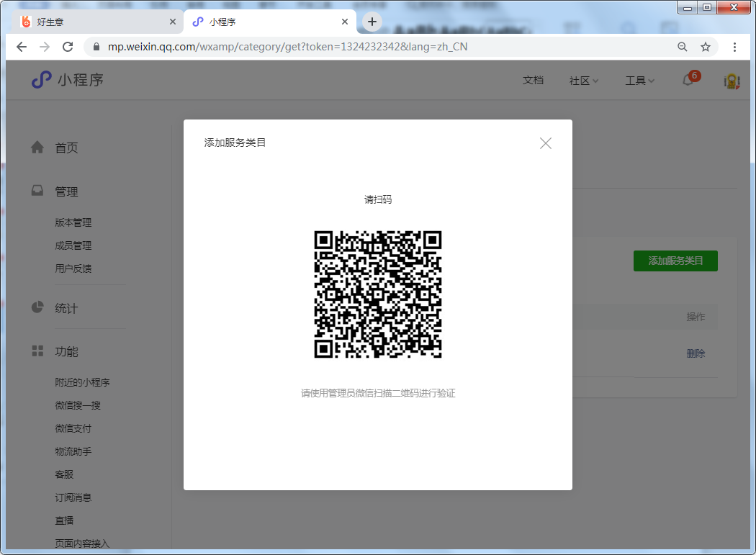Open 直播 in the sidebar

click(64, 520)
